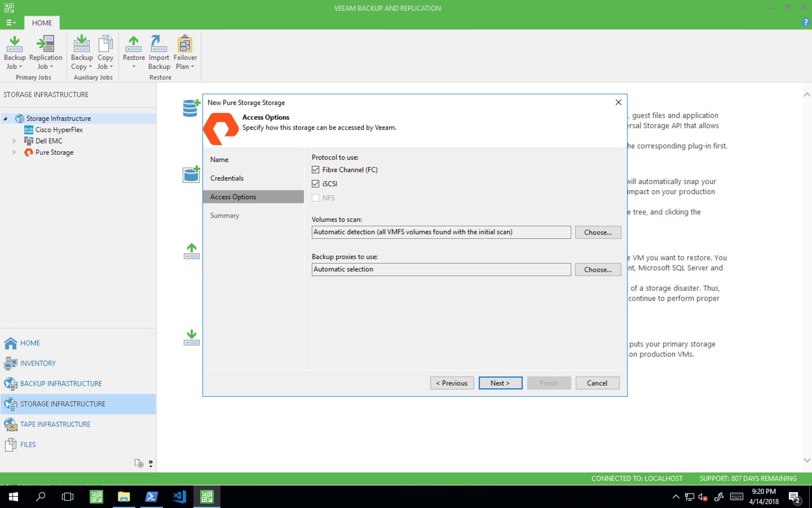Select Cisco HyperFlex in the tree
Image resolution: width=812 pixels, height=508 pixels.
point(59,130)
